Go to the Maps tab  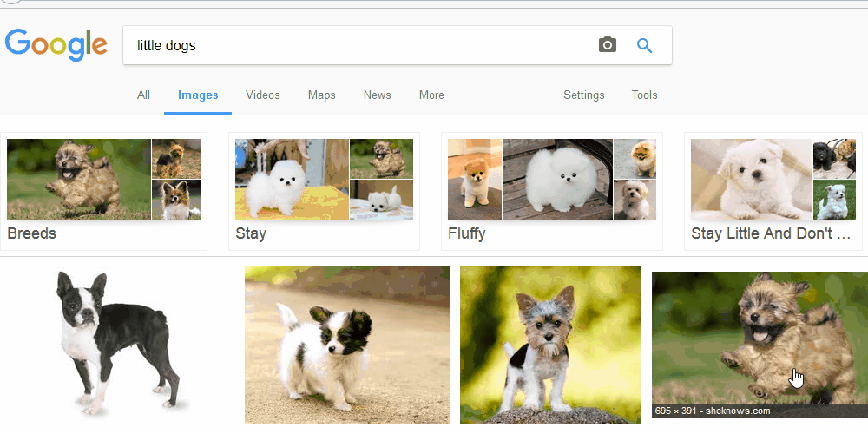click(321, 95)
